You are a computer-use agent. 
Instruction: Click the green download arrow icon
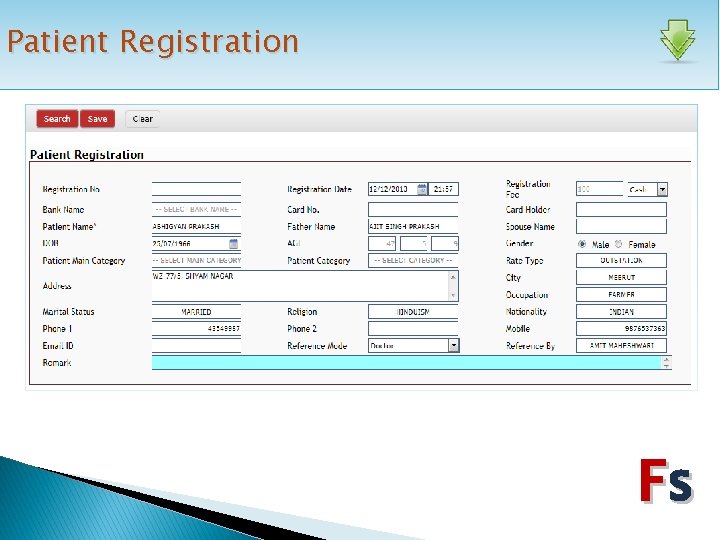click(x=677, y=40)
